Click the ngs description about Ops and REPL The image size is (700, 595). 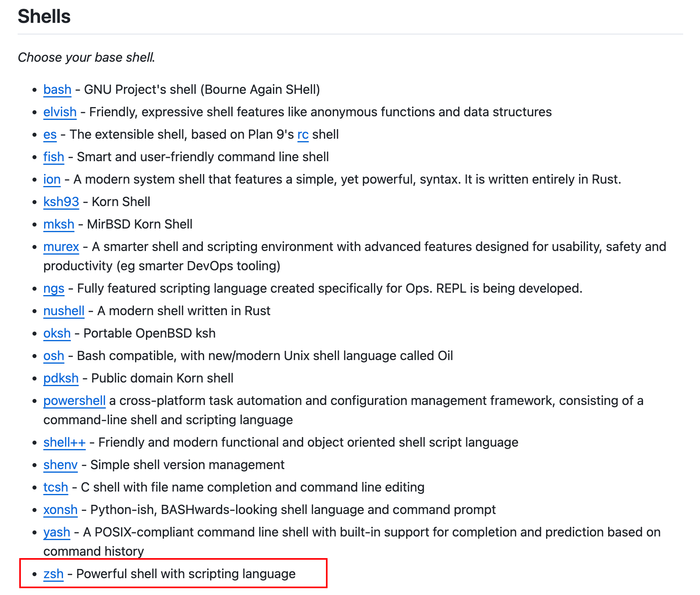point(330,288)
